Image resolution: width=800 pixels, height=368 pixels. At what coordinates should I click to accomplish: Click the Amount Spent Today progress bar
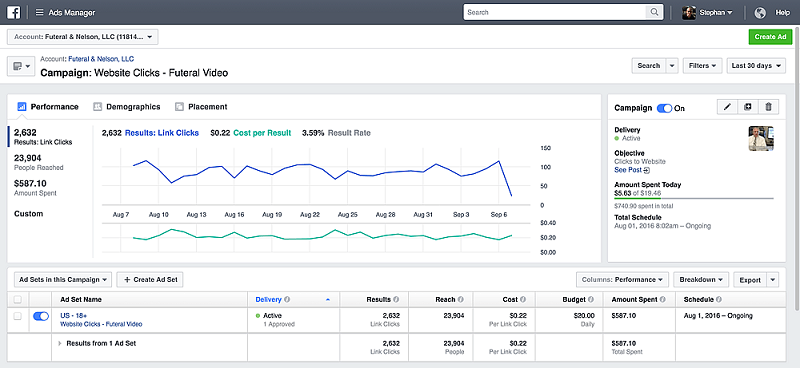[x=694, y=198]
